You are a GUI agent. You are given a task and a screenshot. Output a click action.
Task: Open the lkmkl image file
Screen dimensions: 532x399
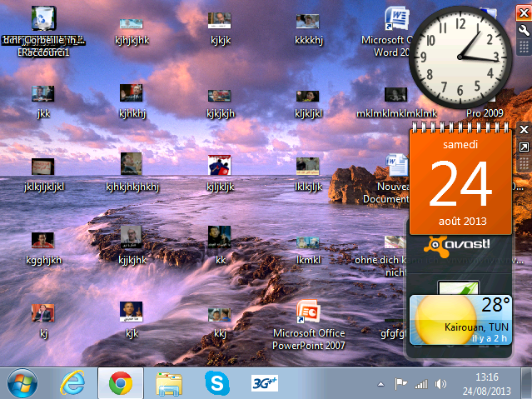tap(307, 242)
